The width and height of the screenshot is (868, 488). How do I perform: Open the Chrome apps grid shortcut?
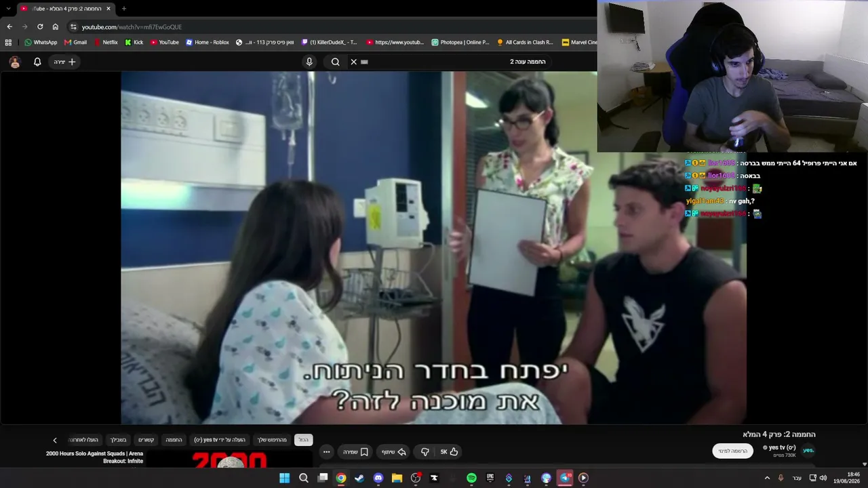pyautogui.click(x=8, y=42)
